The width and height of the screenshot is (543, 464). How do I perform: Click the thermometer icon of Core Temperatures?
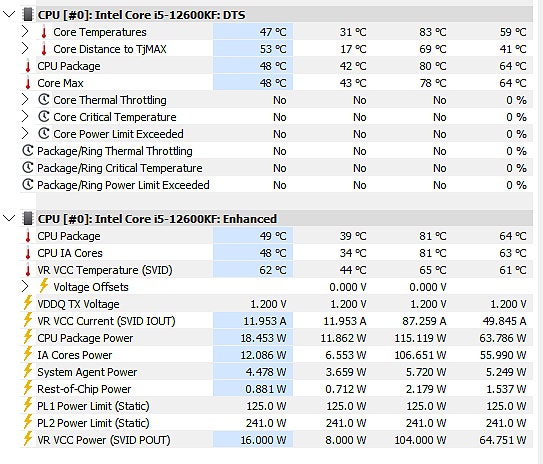coord(44,32)
